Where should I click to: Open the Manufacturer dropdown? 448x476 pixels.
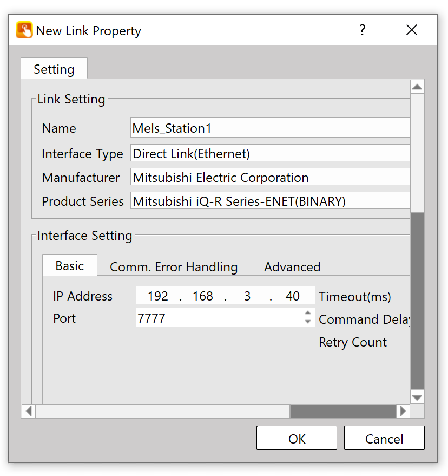click(x=271, y=178)
